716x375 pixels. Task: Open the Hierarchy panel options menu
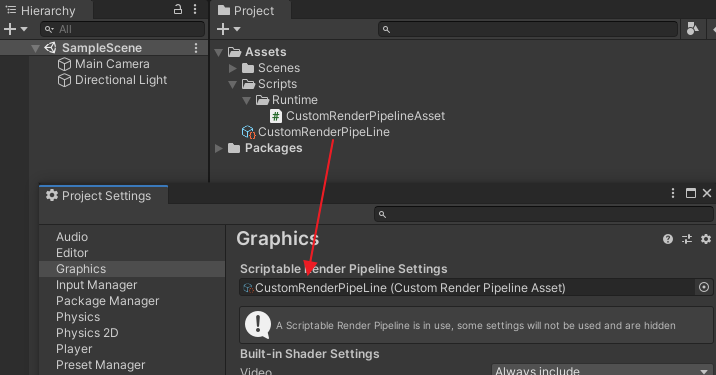click(x=195, y=10)
